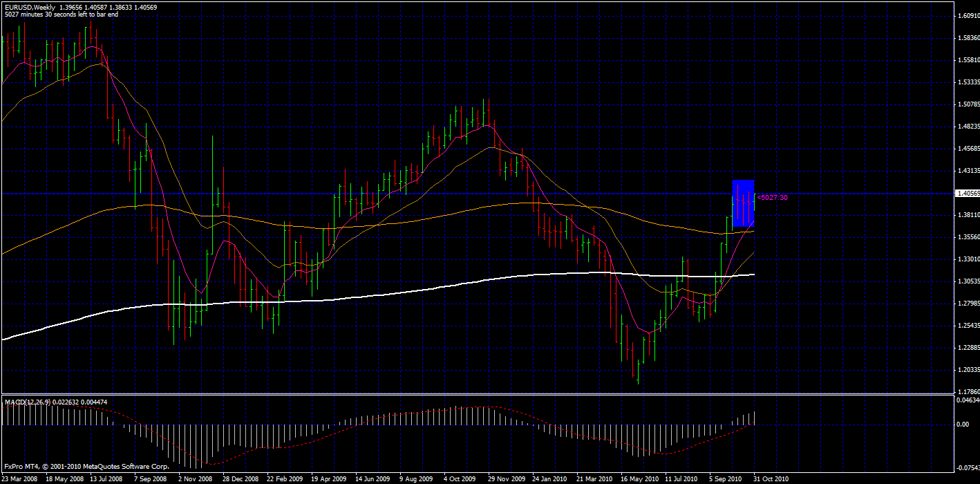Click the 24 Jan 2010 date label
Viewport: 980px width, 484px height.
pyautogui.click(x=550, y=478)
